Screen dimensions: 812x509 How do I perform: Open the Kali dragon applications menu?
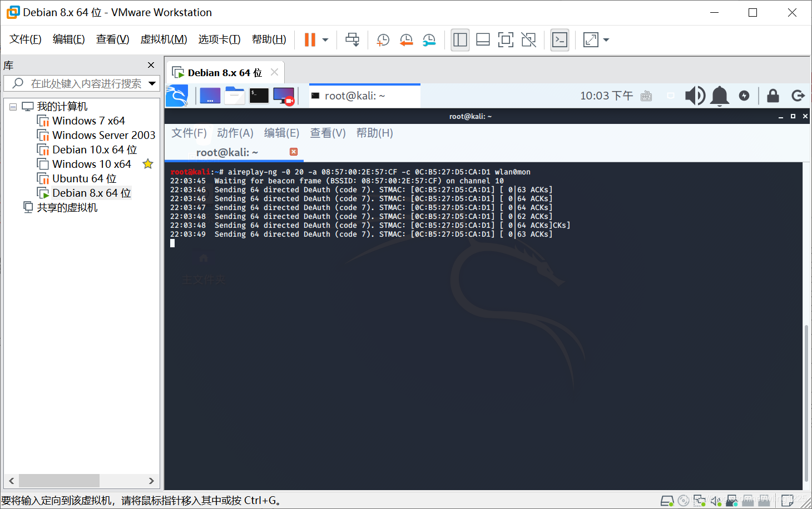click(177, 96)
